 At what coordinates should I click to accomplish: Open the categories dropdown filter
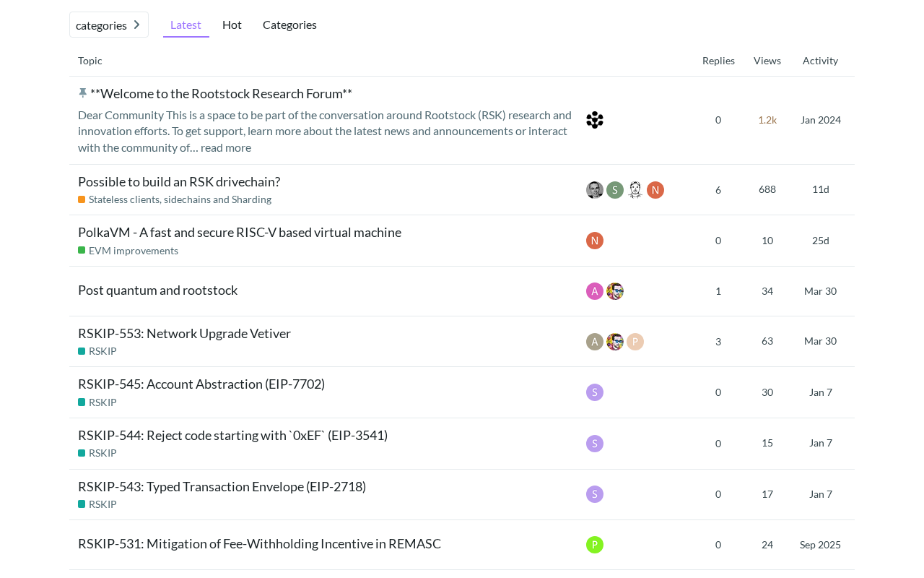108,25
